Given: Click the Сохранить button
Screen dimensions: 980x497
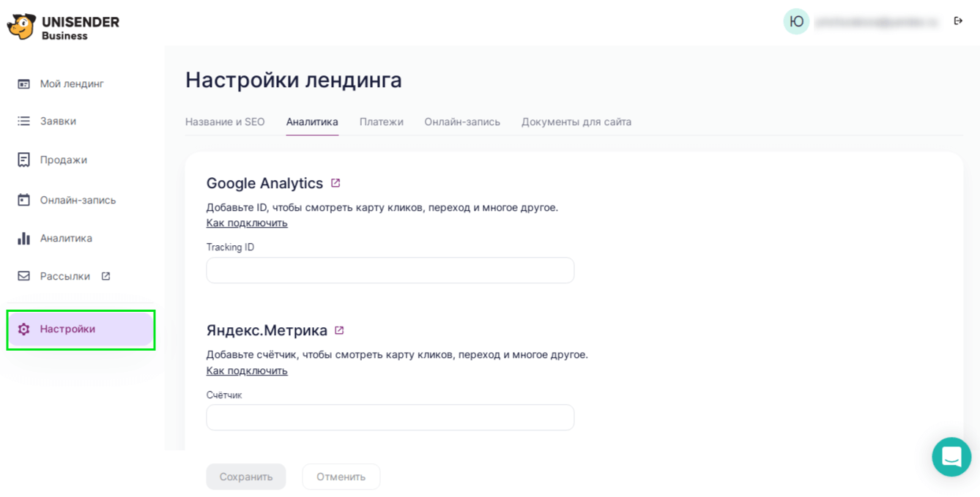Looking at the screenshot, I should click(x=246, y=477).
